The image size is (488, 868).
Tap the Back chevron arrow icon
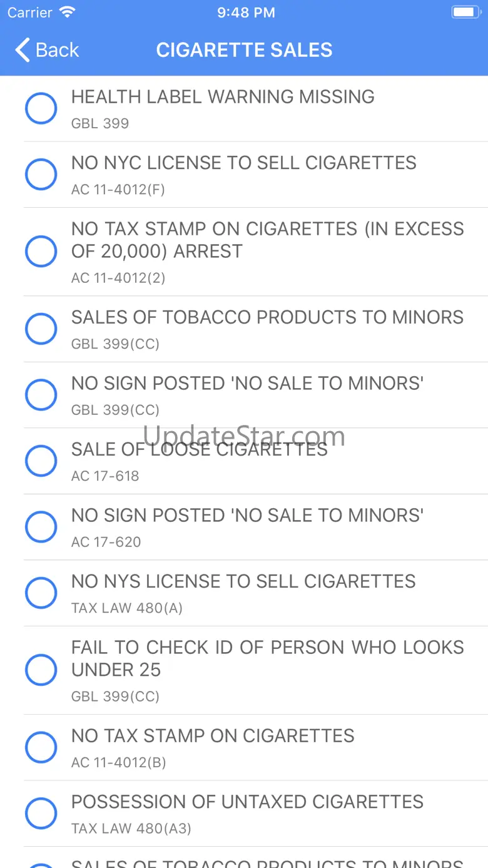pyautogui.click(x=23, y=50)
